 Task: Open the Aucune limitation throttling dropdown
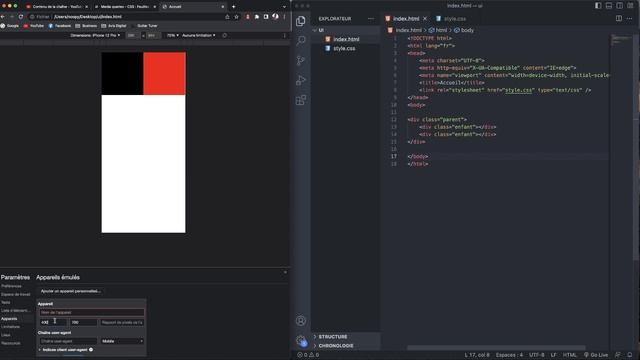199,36
